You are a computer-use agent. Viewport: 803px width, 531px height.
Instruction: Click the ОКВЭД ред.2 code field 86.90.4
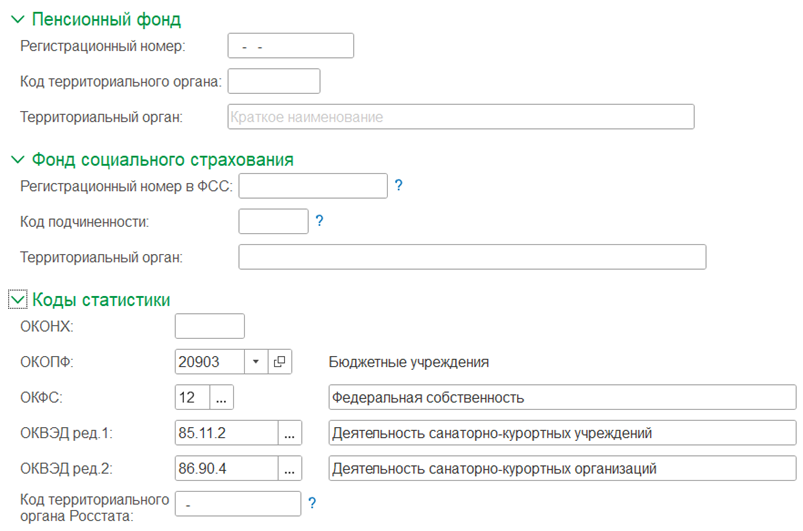227,469
